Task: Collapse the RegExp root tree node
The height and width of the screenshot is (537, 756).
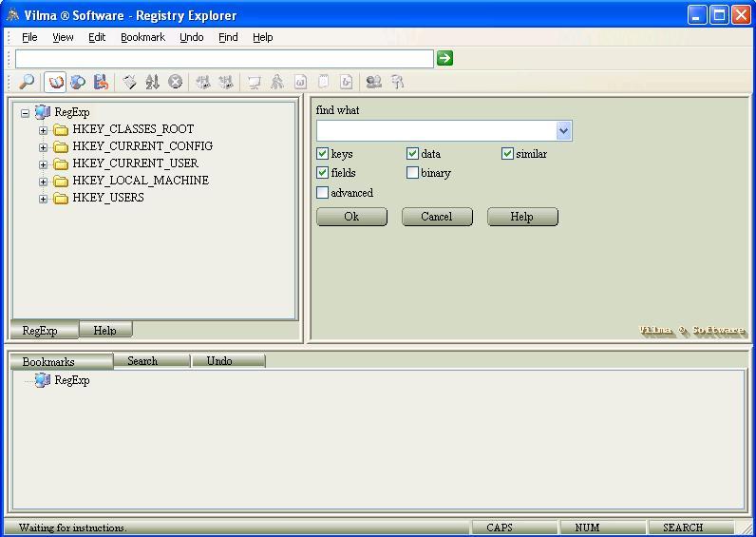Action: pos(25,113)
